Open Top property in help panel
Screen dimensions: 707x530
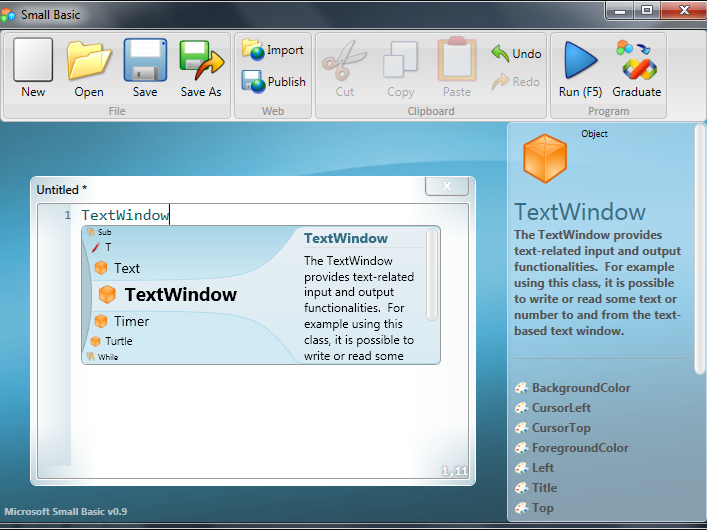pyautogui.click(x=534, y=508)
